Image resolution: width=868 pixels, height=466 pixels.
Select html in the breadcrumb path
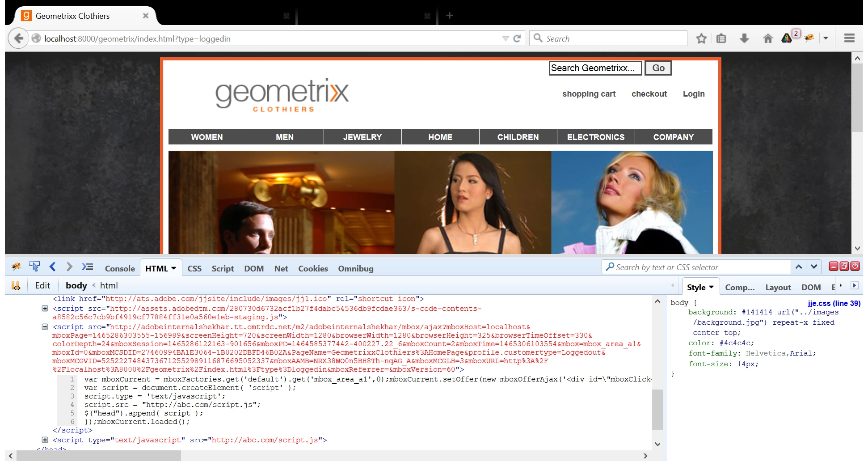tap(109, 285)
